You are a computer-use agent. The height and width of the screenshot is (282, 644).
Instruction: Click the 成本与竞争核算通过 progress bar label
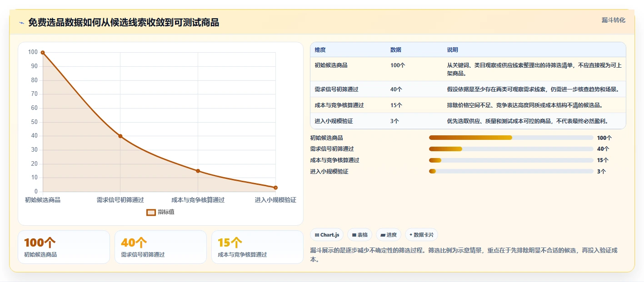tap(334, 160)
